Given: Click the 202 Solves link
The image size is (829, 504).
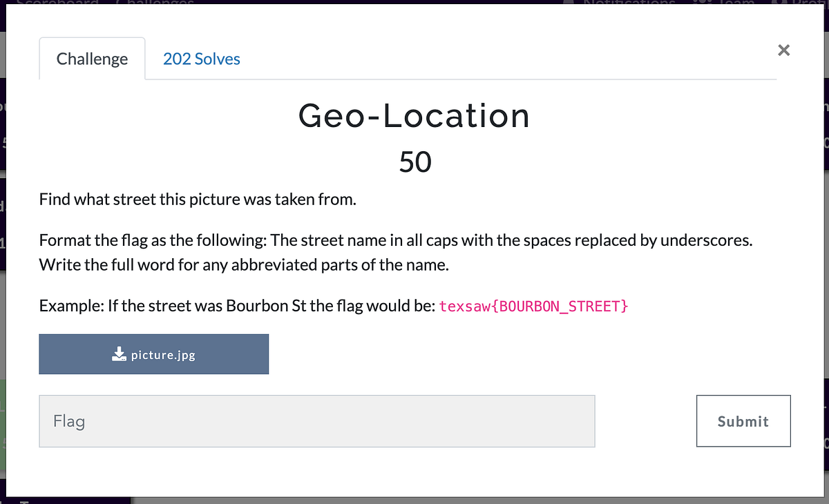Looking at the screenshot, I should click(201, 59).
